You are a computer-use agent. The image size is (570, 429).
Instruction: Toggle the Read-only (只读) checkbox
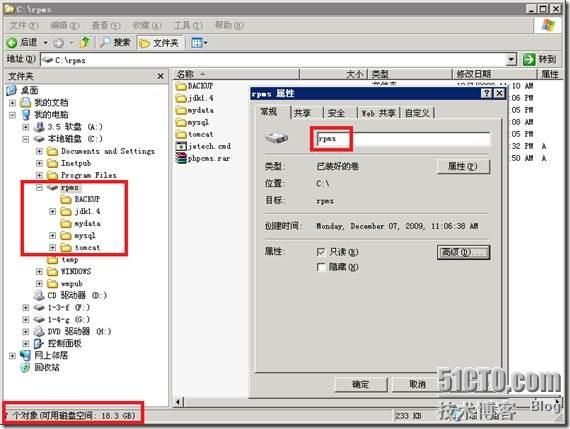click(x=321, y=252)
